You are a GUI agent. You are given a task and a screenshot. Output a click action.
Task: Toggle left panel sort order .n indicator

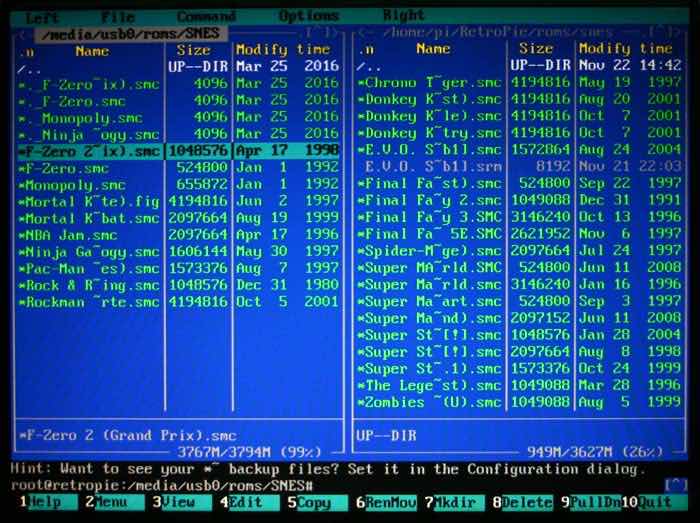click(27, 52)
